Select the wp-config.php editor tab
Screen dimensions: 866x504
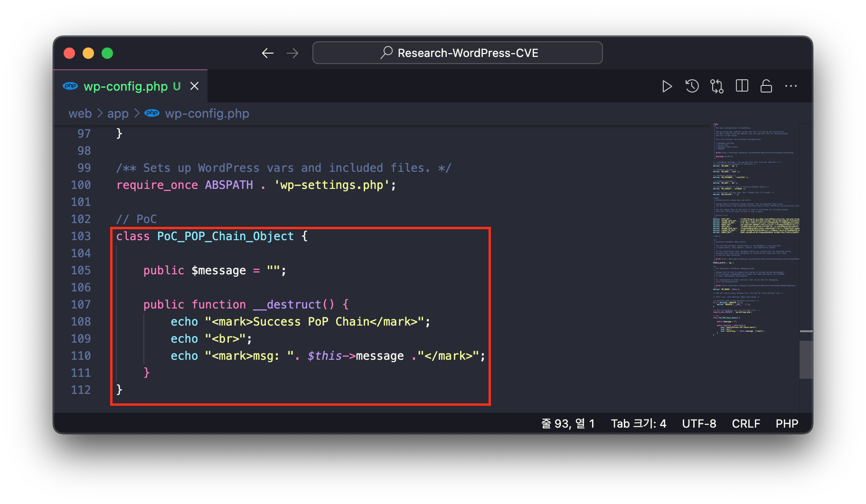[130, 86]
